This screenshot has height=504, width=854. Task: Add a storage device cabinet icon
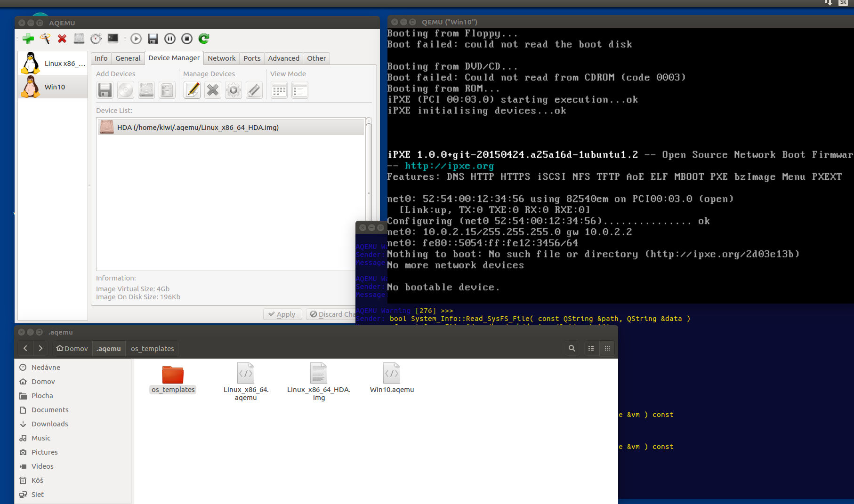pyautogui.click(x=167, y=90)
